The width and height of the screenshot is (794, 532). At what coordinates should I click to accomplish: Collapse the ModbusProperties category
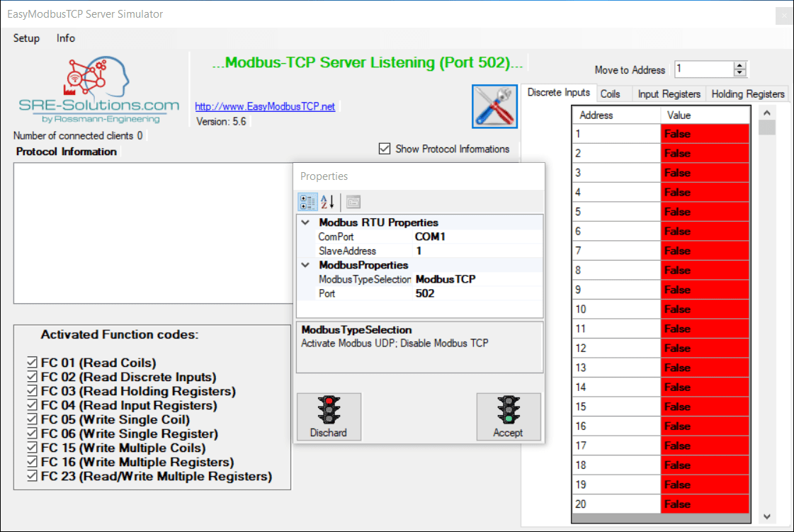point(305,265)
